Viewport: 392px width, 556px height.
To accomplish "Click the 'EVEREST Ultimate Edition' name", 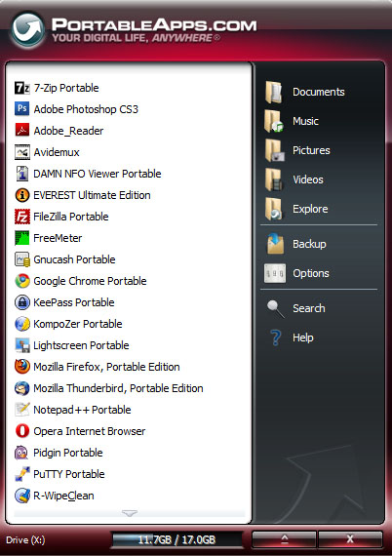I will point(92,195).
